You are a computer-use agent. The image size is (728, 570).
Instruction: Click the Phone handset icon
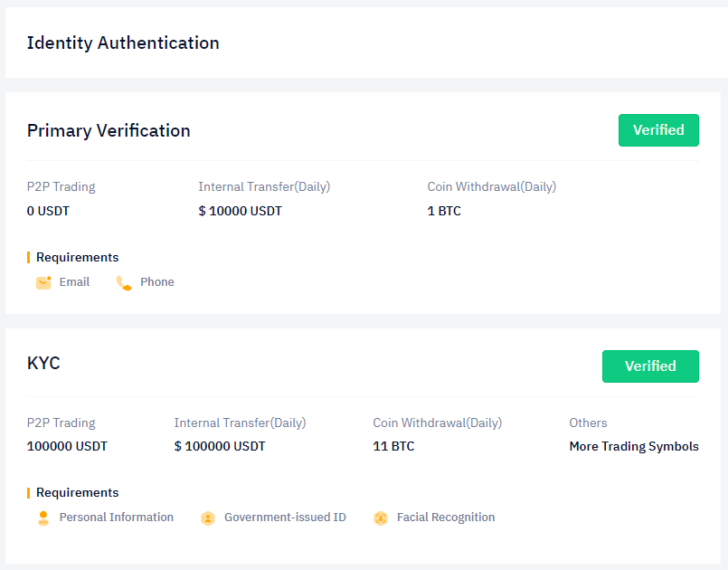[124, 282]
